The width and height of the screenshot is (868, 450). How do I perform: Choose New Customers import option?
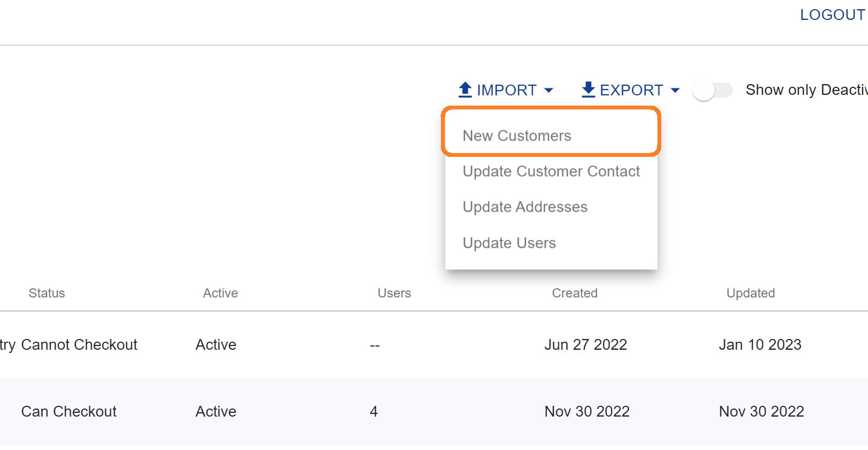pyautogui.click(x=551, y=136)
